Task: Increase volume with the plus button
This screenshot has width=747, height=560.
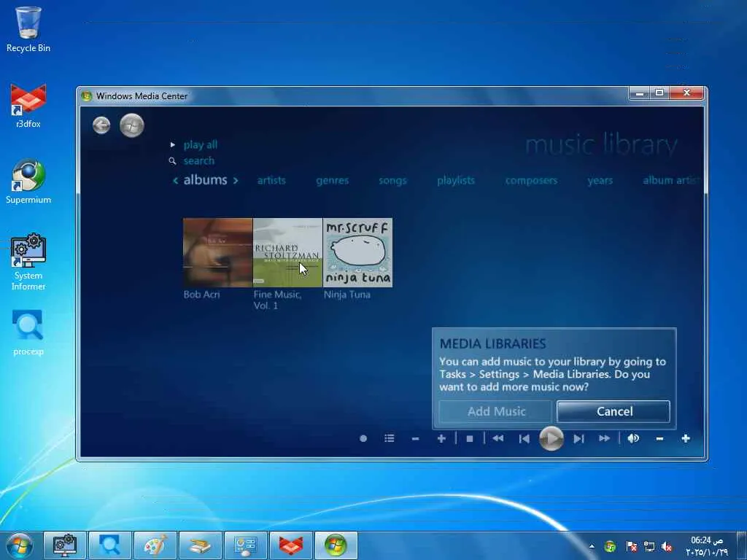Action: coord(686,438)
